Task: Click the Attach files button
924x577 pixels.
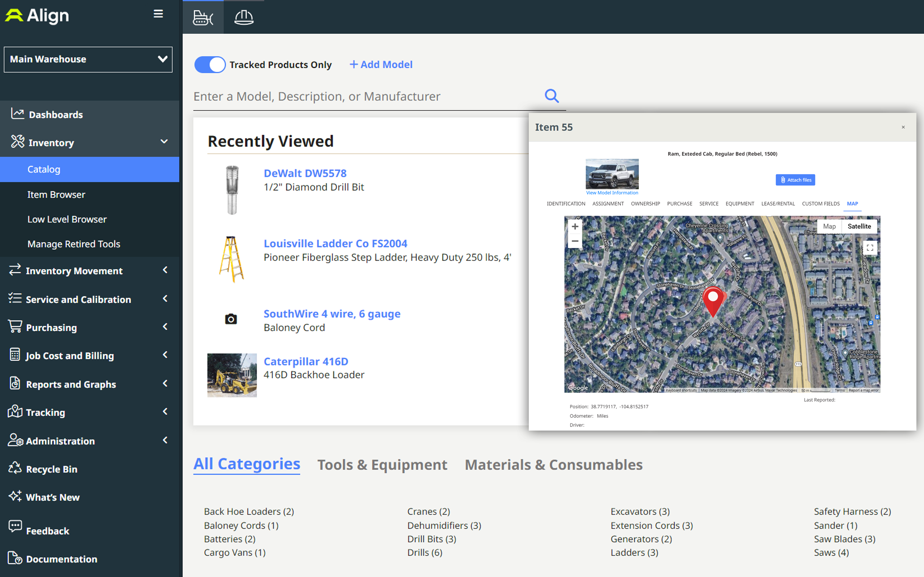Action: tap(796, 180)
